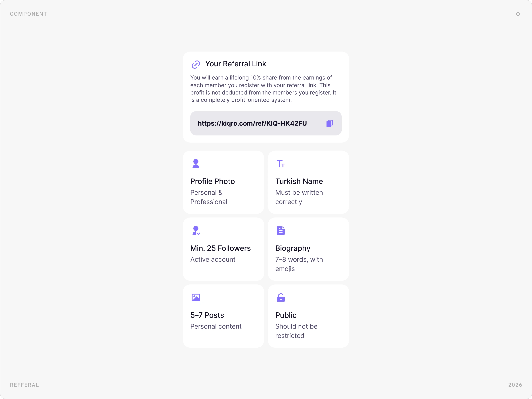Open the Profile Photo requirement card
Viewport: 532px width, 399px height.
223,182
